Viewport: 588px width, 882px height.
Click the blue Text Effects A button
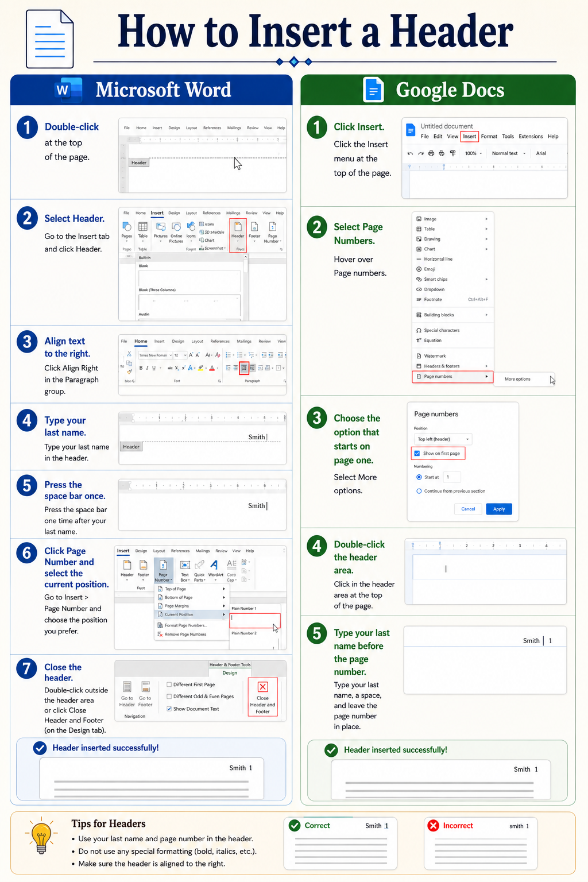click(191, 368)
